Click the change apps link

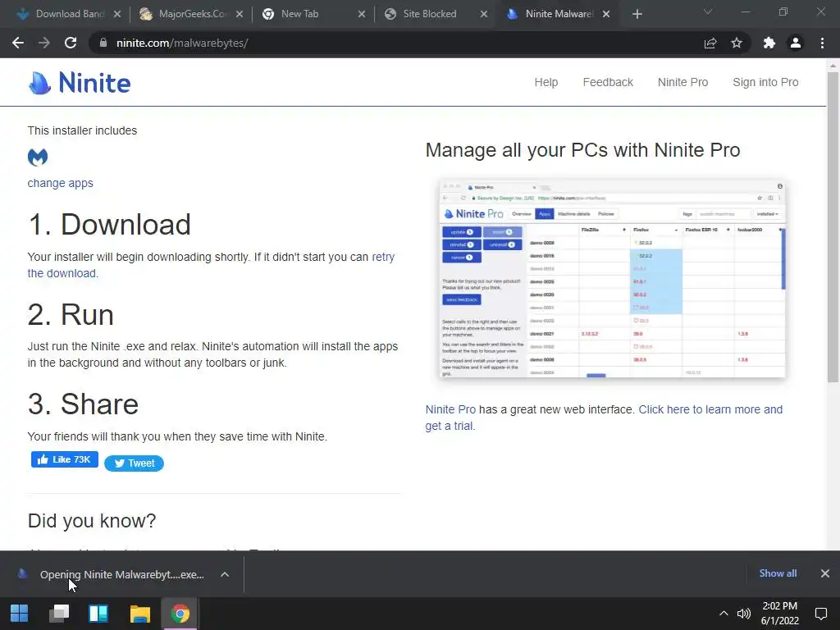(60, 183)
